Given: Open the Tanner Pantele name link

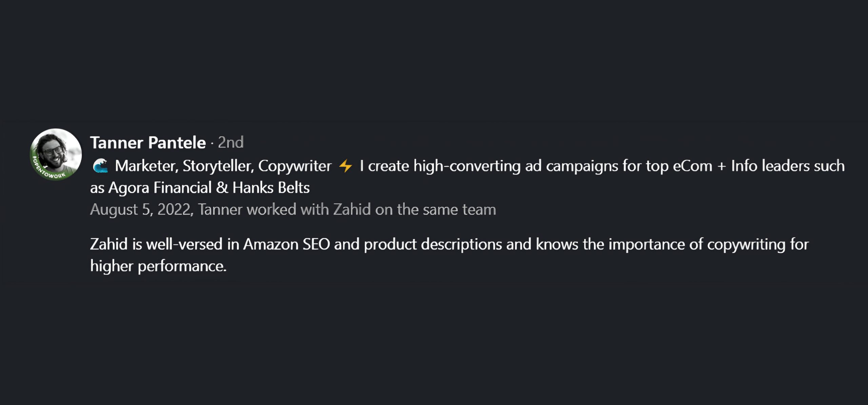Looking at the screenshot, I should click(x=148, y=143).
